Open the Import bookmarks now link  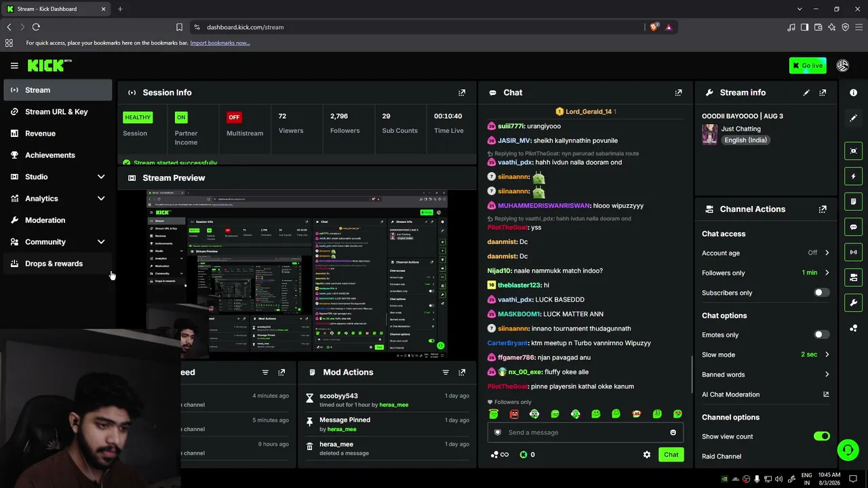pyautogui.click(x=220, y=43)
